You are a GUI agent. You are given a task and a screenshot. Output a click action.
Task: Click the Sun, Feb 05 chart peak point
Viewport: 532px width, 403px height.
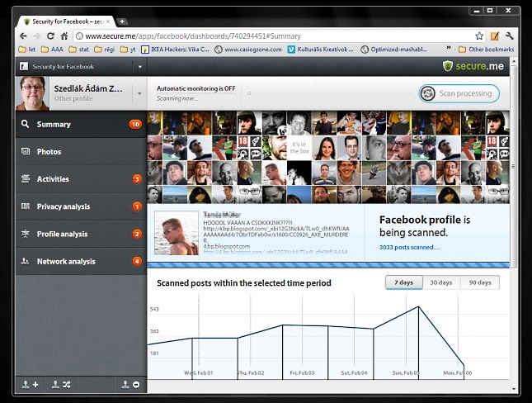pos(418,306)
